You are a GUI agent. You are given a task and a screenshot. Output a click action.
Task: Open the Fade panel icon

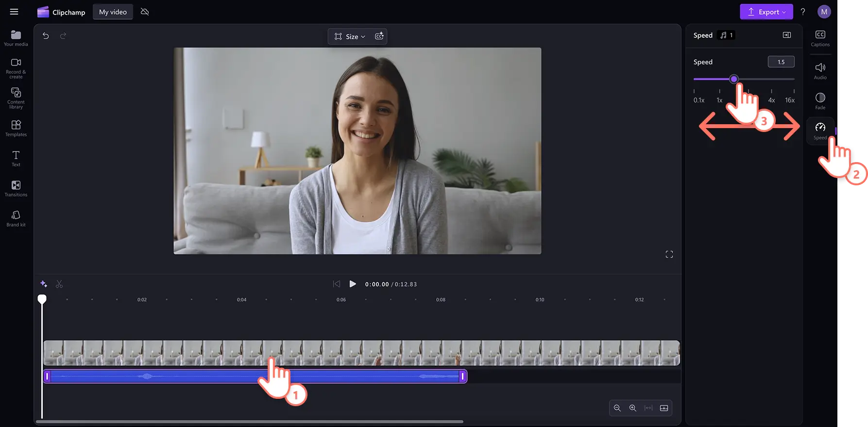coord(820,101)
